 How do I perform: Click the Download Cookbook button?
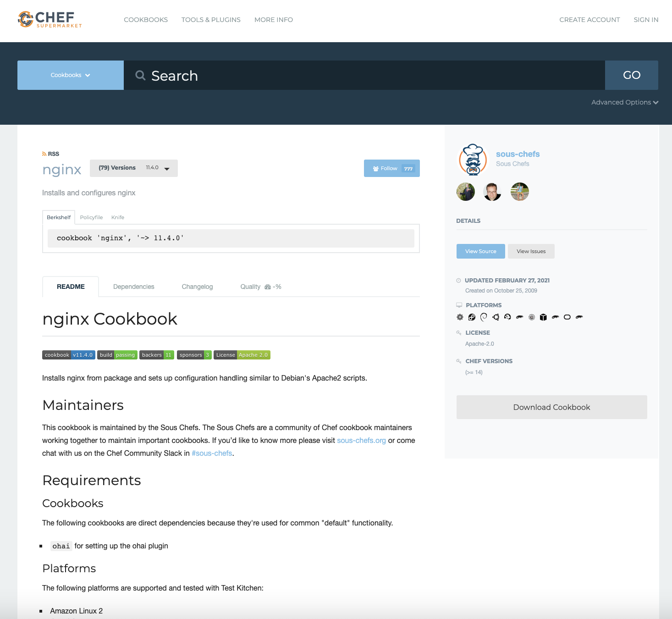click(552, 407)
